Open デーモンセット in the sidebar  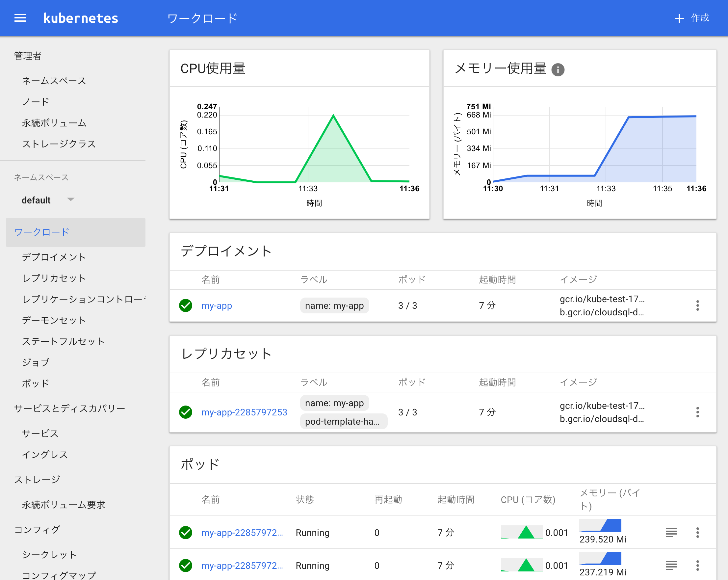[54, 320]
